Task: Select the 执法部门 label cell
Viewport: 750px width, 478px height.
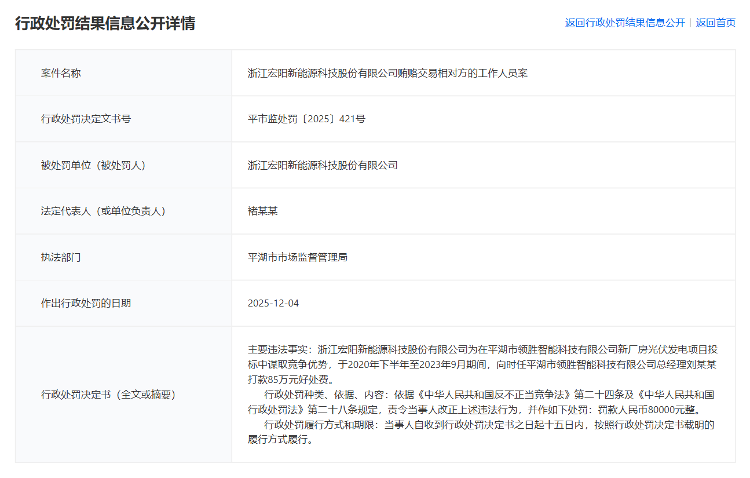Action: [61, 257]
